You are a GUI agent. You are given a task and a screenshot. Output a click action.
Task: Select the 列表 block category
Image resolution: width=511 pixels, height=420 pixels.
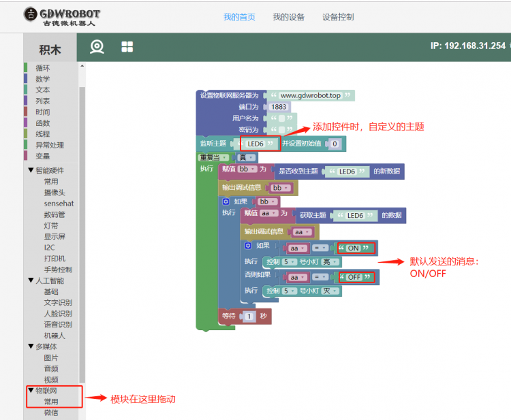click(x=43, y=101)
